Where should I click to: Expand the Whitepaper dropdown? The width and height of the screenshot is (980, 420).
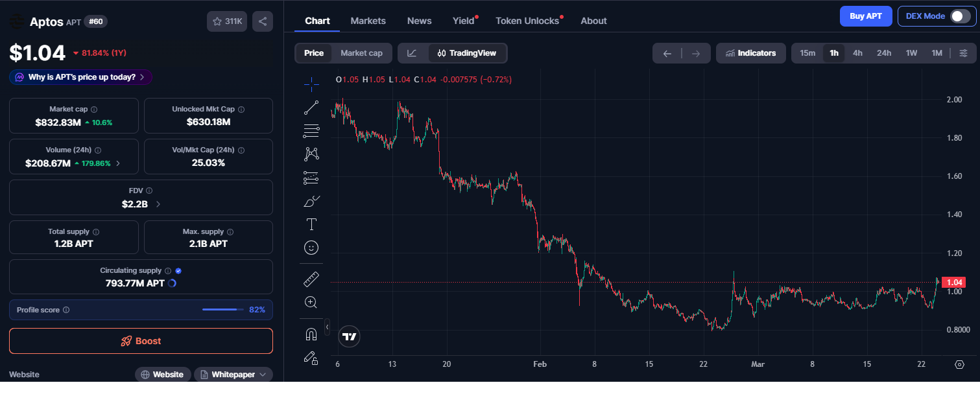coord(233,375)
